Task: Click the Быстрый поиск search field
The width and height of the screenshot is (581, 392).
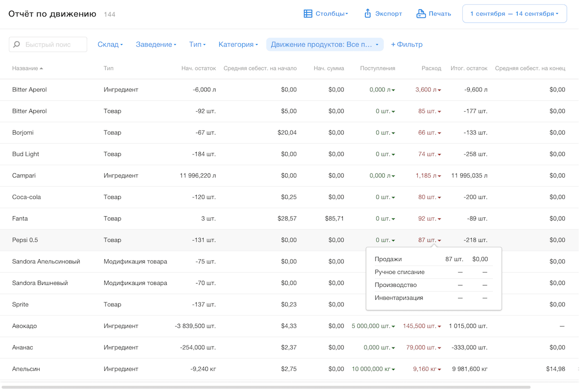Action: (48, 45)
